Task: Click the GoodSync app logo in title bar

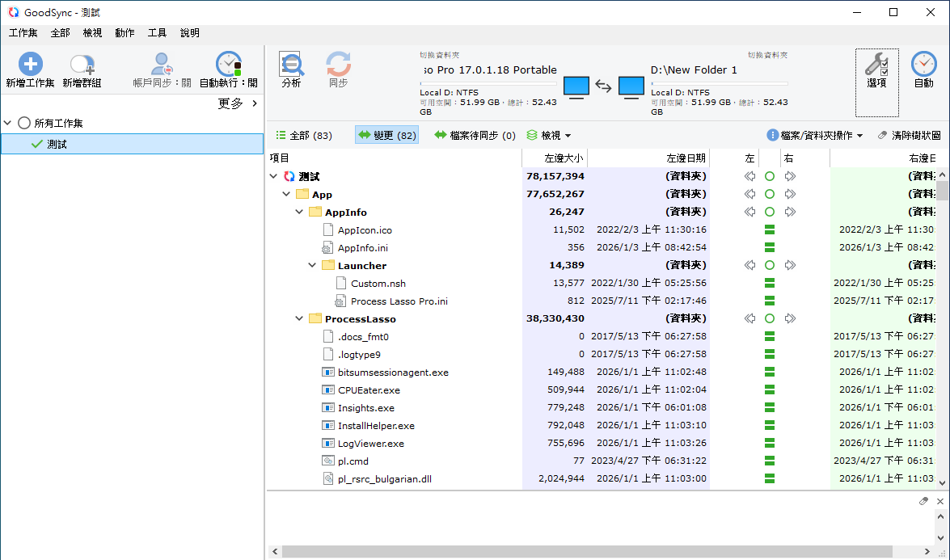Action: 13,12
